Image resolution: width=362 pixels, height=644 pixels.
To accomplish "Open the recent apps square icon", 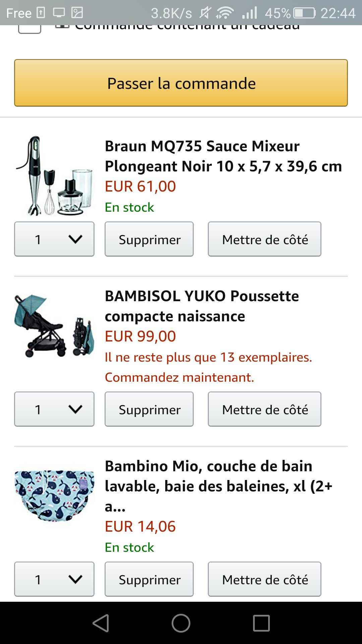I will [261, 623].
